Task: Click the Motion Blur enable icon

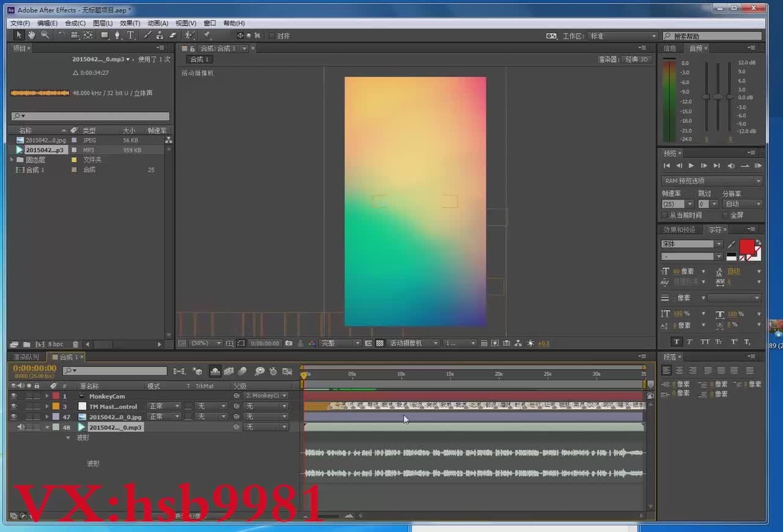Action: (x=242, y=371)
